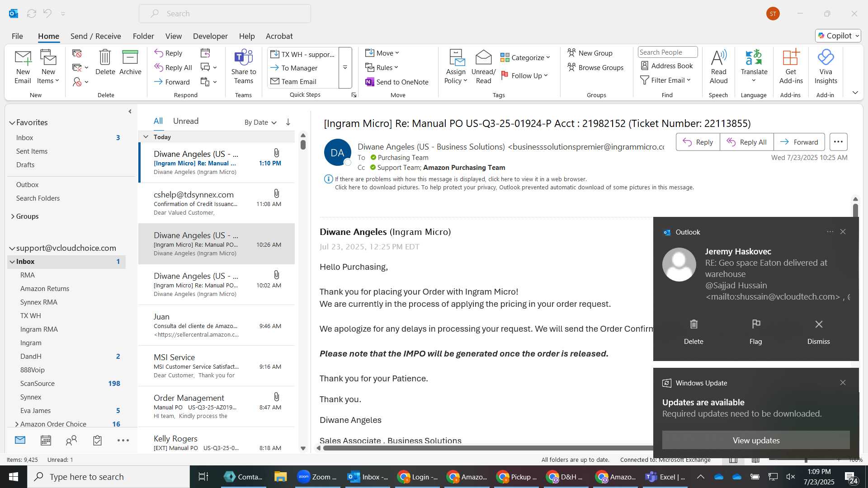The width and height of the screenshot is (868, 488).
Task: Switch to Calendar view
Action: click(x=46, y=440)
